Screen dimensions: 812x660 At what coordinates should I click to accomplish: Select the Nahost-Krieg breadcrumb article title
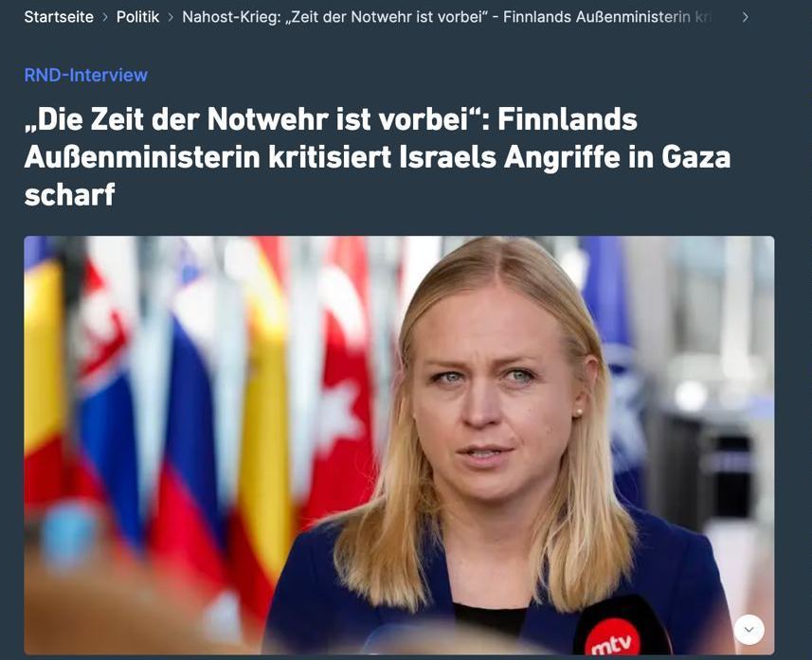[x=447, y=17]
